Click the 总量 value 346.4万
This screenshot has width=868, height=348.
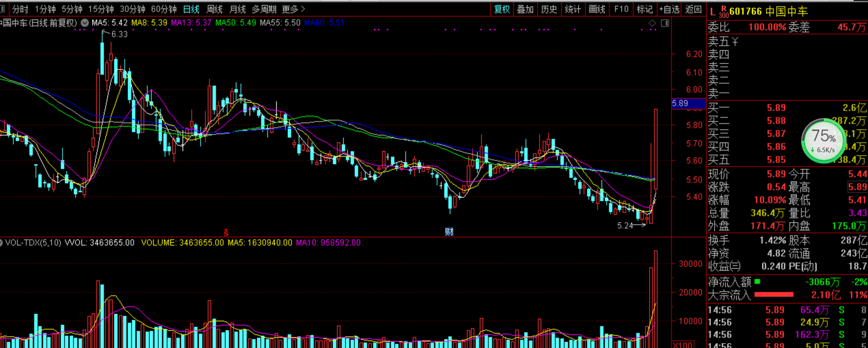coord(768,213)
